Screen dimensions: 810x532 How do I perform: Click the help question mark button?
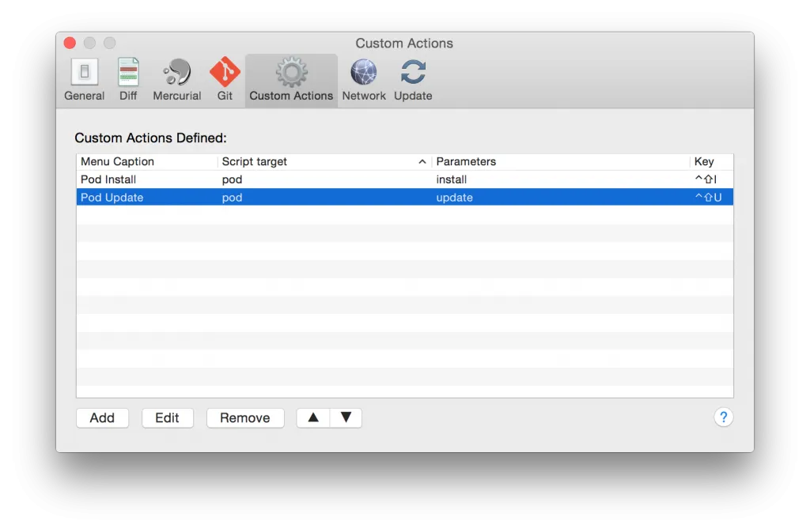coord(723,417)
